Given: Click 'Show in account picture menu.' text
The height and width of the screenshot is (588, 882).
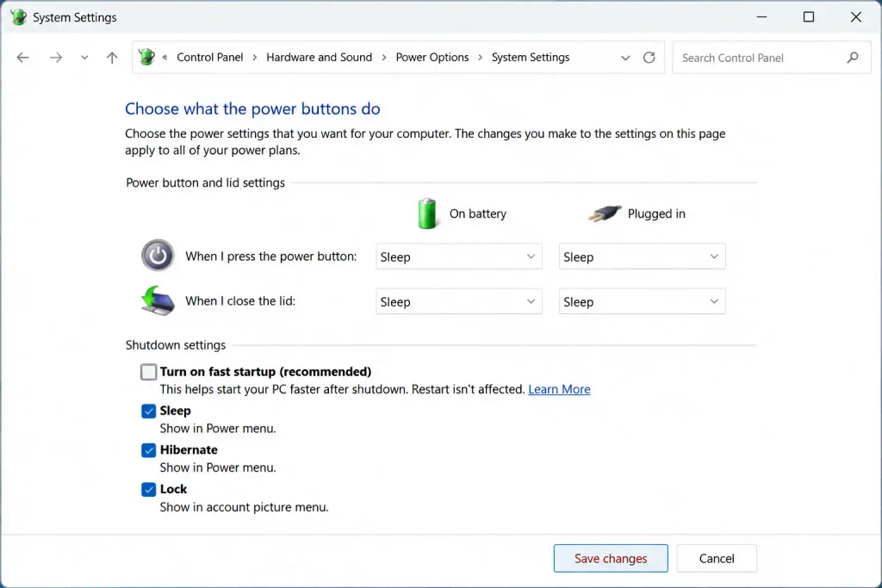Looking at the screenshot, I should [x=244, y=507].
